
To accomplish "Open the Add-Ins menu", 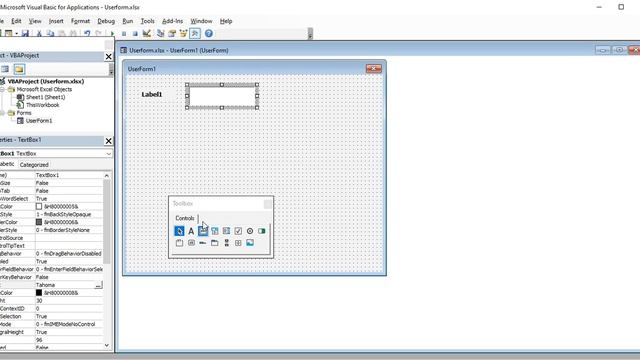I will pyautogui.click(x=172, y=21).
